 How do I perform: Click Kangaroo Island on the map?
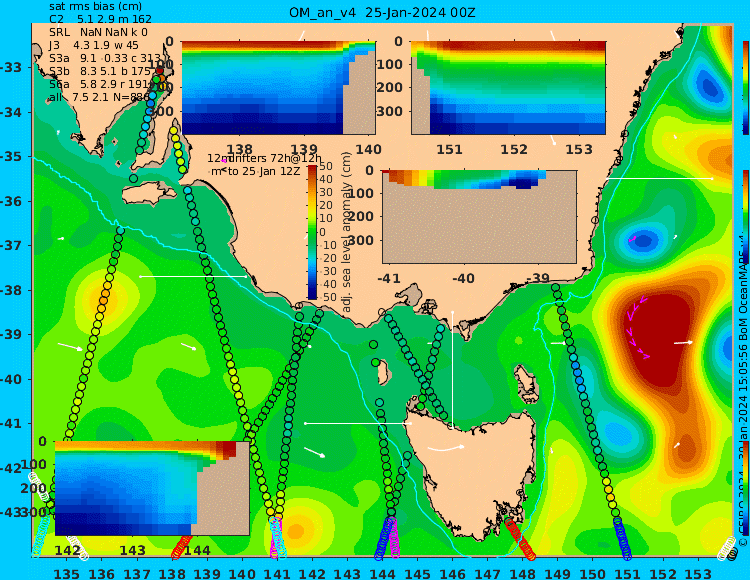point(149,193)
